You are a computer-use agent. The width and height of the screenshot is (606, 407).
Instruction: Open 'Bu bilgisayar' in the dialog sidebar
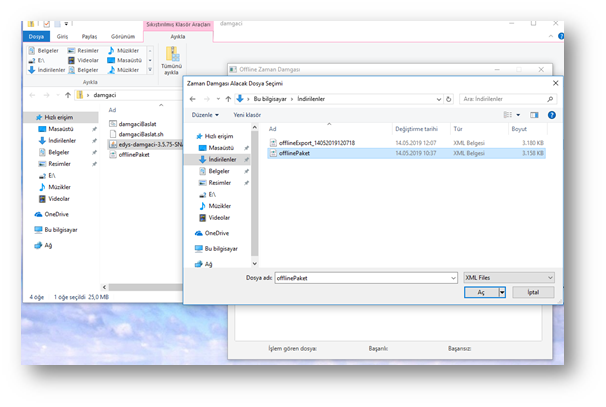click(x=224, y=248)
